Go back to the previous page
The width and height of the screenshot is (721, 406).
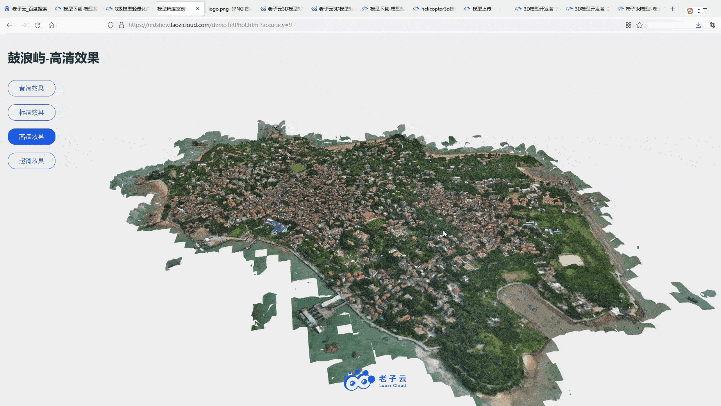point(10,25)
